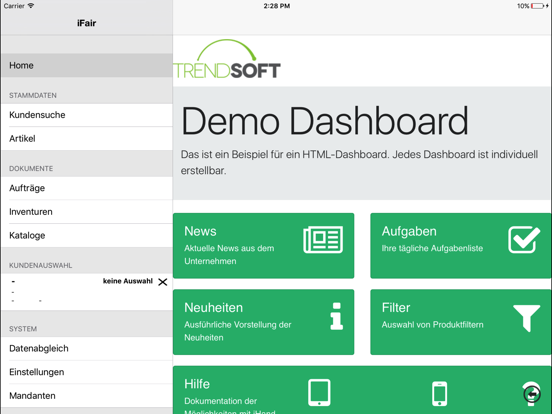The width and height of the screenshot is (552, 414).
Task: Open the News tile
Action: (263, 246)
